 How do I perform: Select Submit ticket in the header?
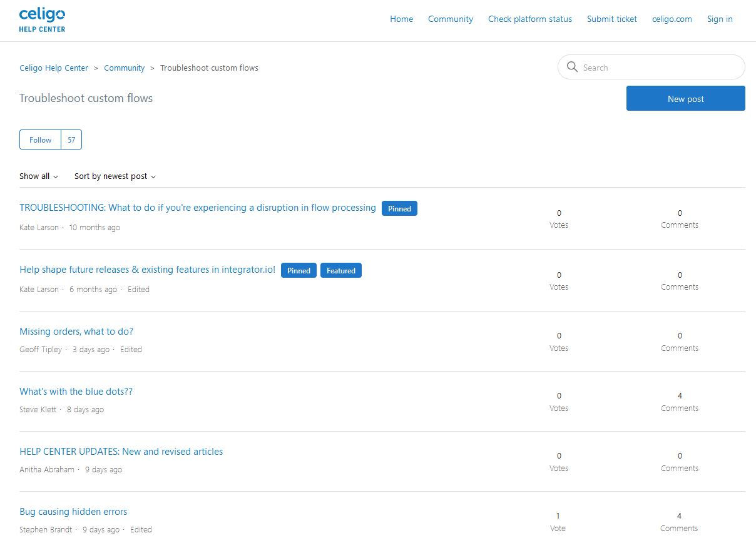click(611, 19)
